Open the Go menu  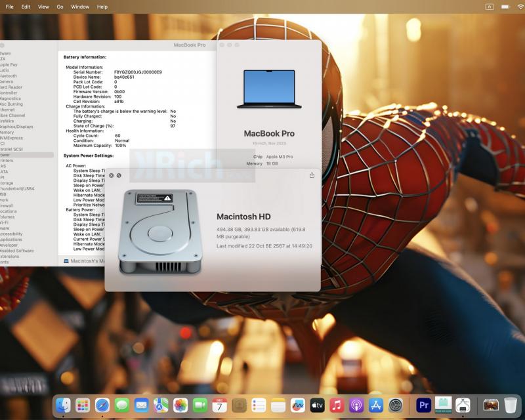click(x=60, y=7)
